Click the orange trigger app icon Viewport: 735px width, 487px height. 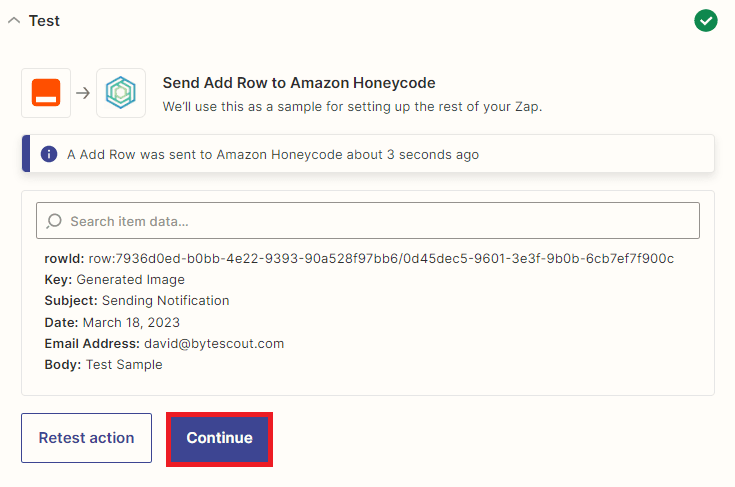tap(46, 93)
